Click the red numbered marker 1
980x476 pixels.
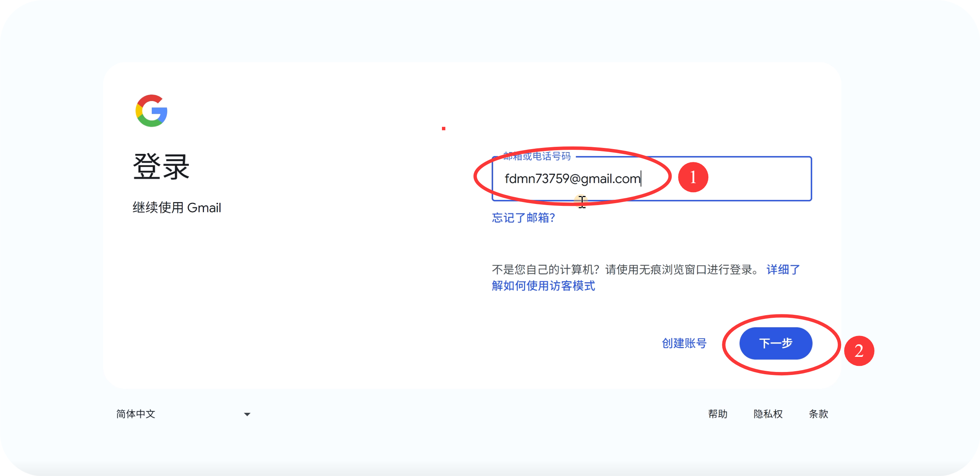coord(693,177)
